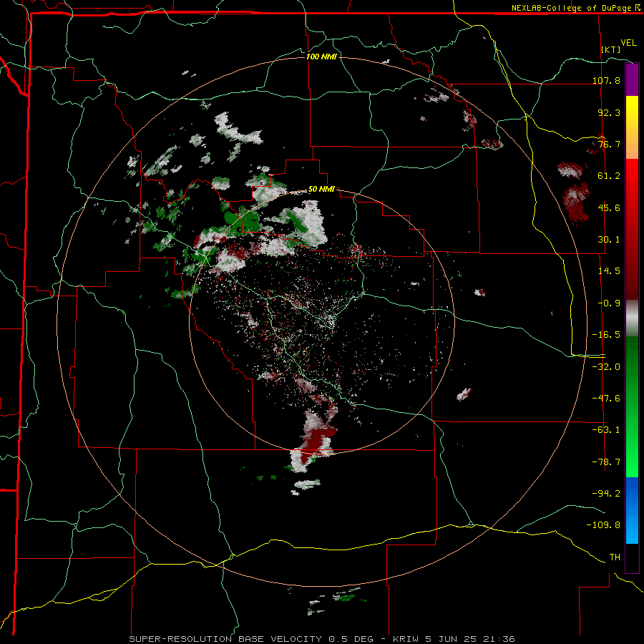Click the [KT] units label
This screenshot has height=644, width=644.
(611, 49)
